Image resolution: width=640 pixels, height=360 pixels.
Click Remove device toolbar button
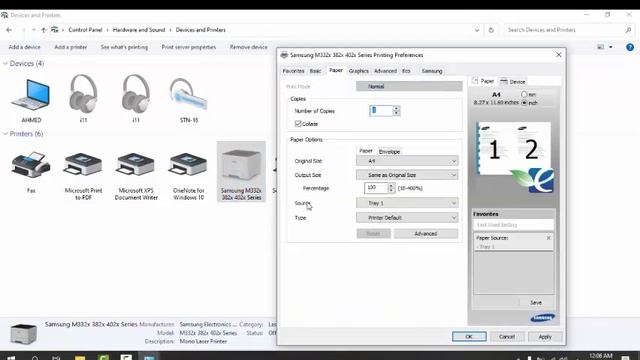(248, 47)
